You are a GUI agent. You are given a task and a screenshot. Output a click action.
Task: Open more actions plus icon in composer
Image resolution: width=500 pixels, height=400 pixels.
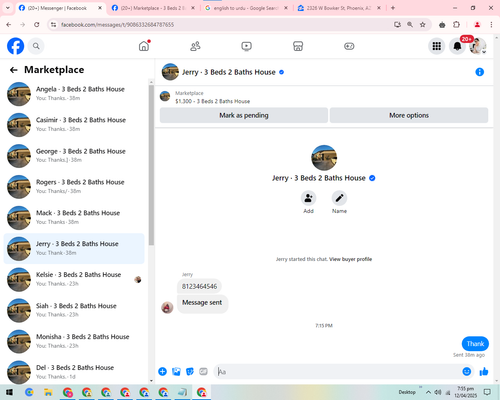point(162,371)
